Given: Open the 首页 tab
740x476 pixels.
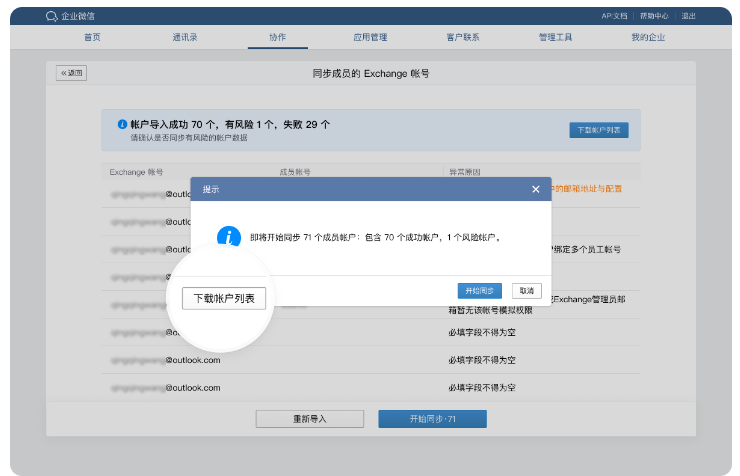Looking at the screenshot, I should pyautogui.click(x=92, y=37).
